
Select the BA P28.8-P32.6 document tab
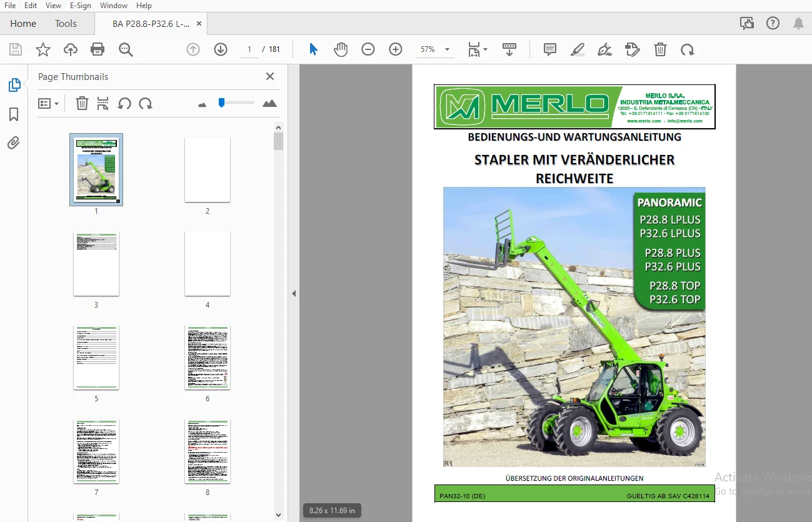151,24
